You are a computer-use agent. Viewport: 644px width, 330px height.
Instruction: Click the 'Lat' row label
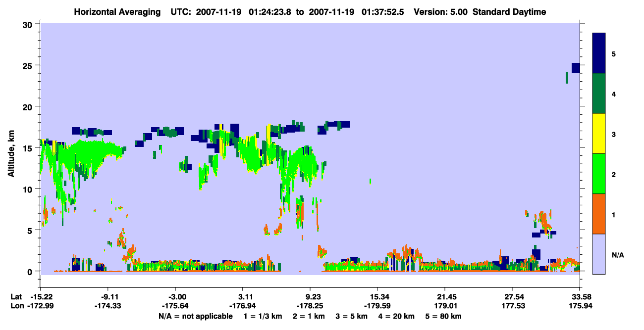(x=16, y=297)
